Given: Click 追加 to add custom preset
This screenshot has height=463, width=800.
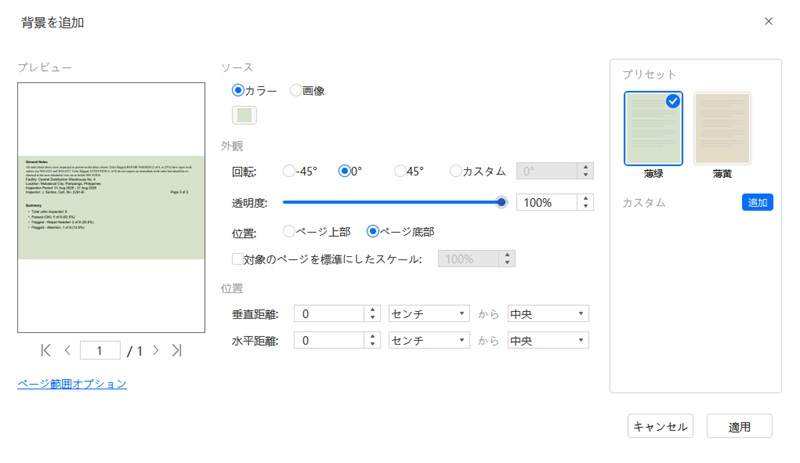Looking at the screenshot, I should 758,203.
